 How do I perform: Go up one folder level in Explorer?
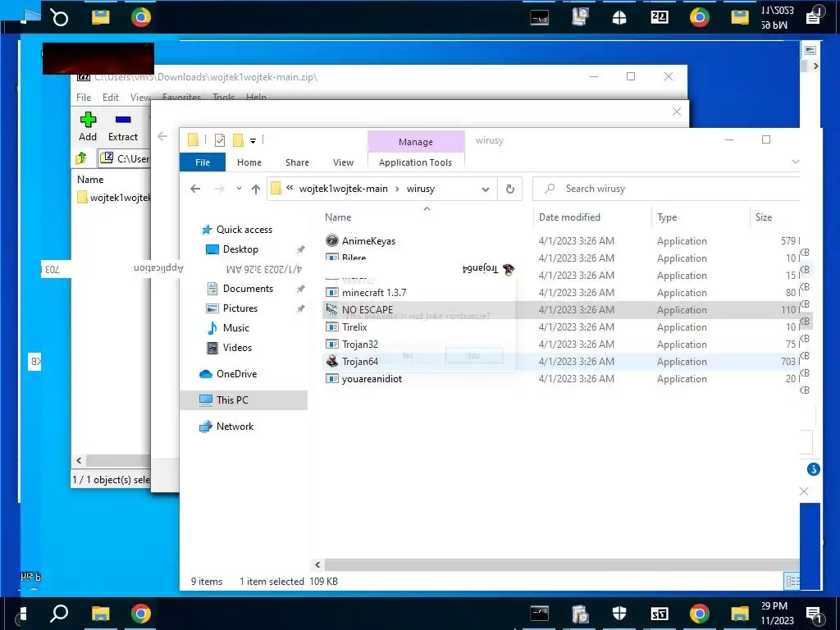(256, 189)
